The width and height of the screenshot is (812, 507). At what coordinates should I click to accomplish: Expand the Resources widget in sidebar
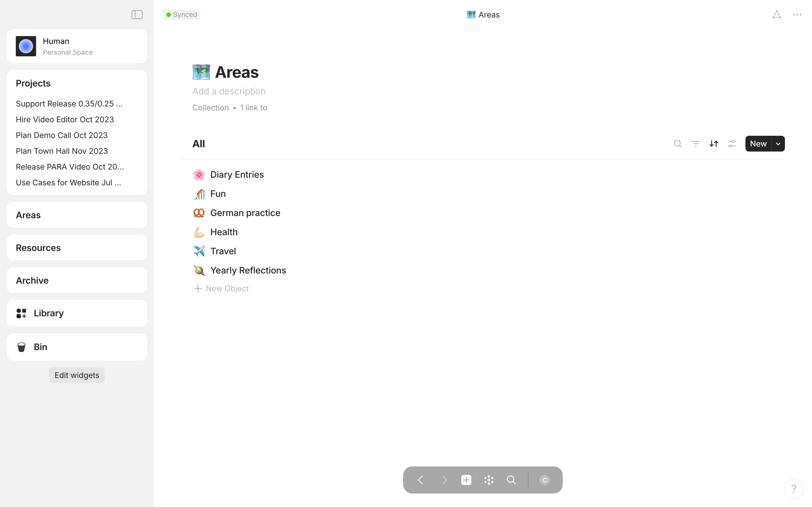38,248
